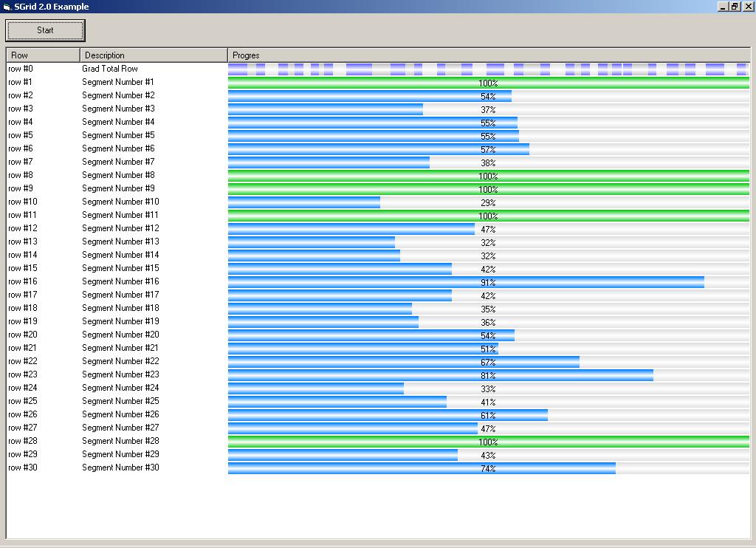
Task: Click the 67% progress bar in row #22
Action: click(x=404, y=362)
